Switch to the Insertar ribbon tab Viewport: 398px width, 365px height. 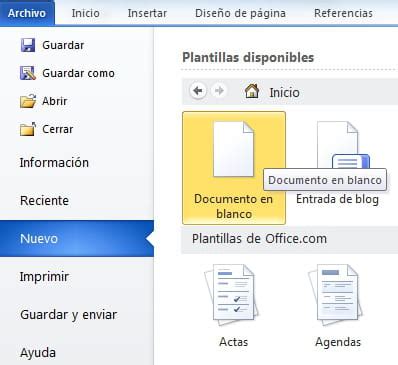[147, 13]
